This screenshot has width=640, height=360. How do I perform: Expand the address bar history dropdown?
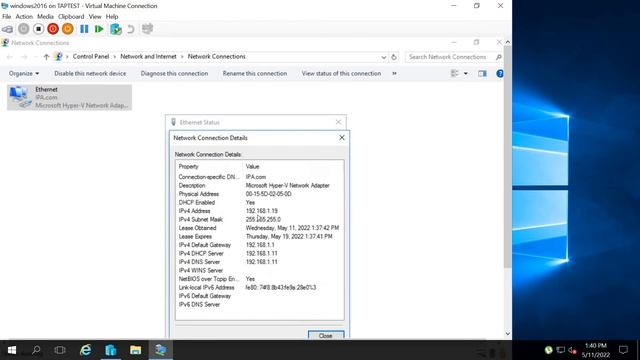tap(384, 57)
